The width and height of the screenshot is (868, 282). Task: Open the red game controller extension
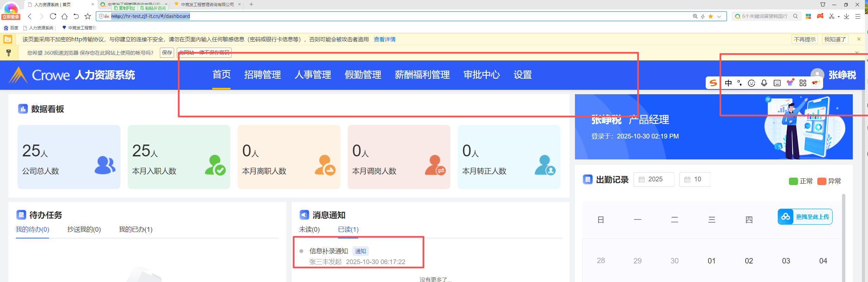[x=820, y=16]
